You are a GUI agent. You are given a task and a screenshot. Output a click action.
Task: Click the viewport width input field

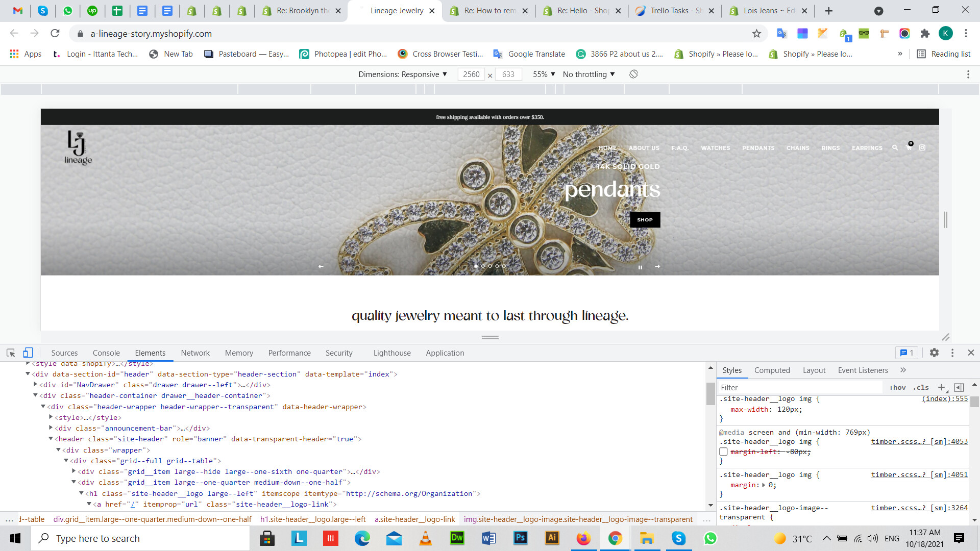point(471,74)
